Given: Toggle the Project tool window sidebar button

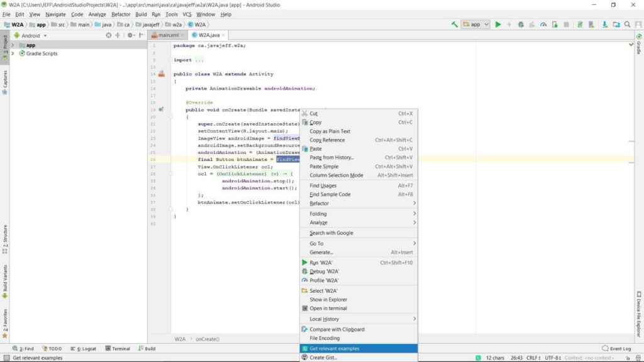Looking at the screenshot, I should [x=5, y=48].
